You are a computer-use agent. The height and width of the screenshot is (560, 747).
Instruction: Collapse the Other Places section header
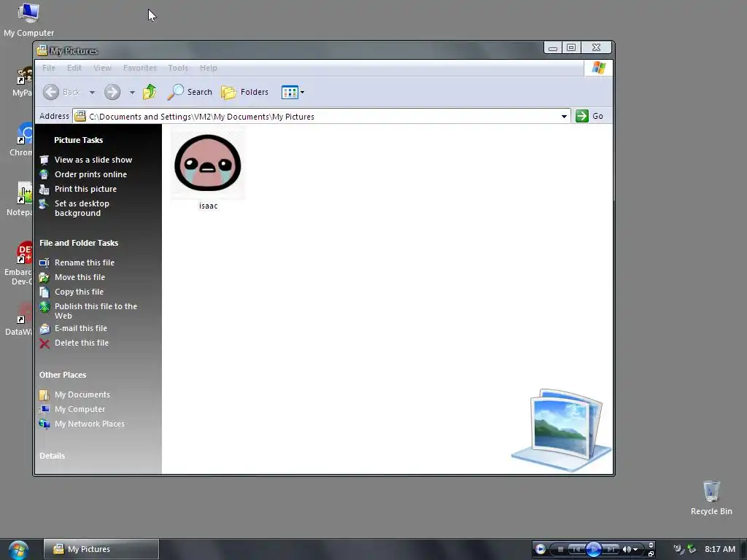[x=63, y=375]
